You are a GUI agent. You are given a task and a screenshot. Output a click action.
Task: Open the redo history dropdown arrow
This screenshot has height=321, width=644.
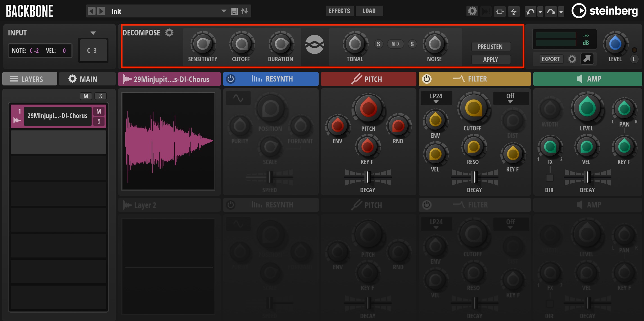[561, 12]
